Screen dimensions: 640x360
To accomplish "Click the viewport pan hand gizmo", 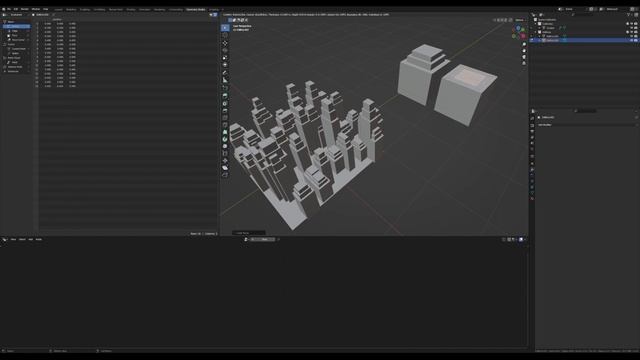I will point(524,51).
